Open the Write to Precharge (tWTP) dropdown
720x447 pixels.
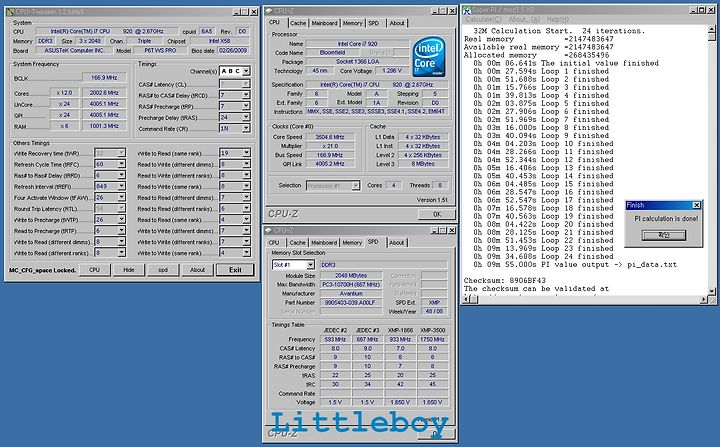point(121,220)
